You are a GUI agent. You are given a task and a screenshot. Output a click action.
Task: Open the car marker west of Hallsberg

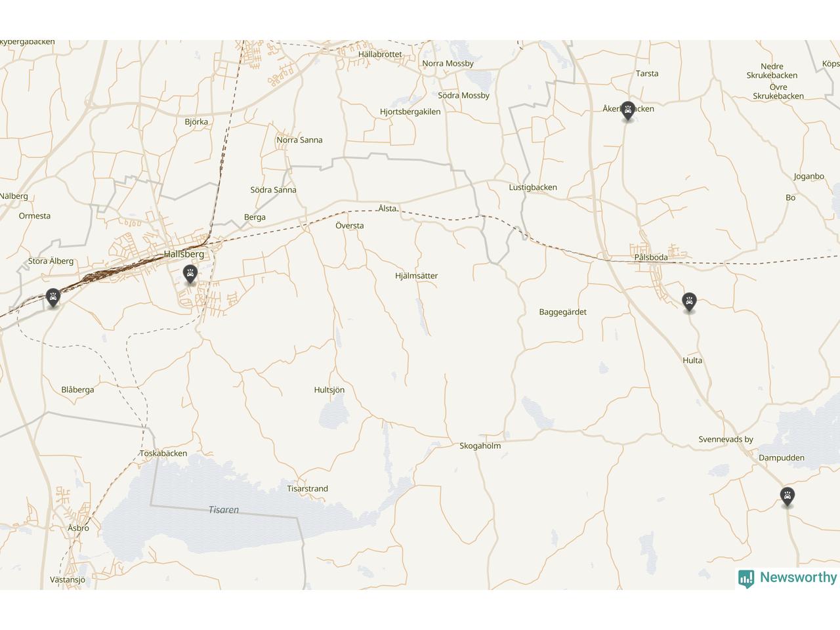tap(53, 298)
